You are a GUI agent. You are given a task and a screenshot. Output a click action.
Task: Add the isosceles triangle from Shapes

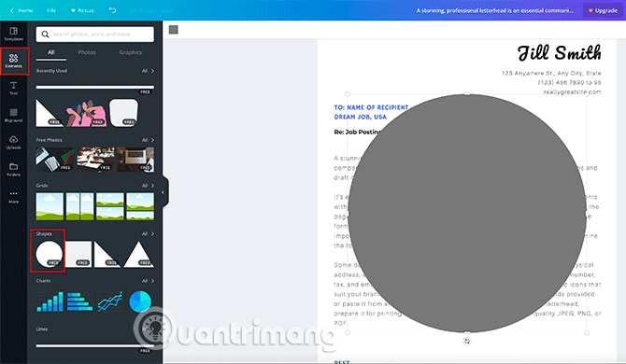(138, 254)
